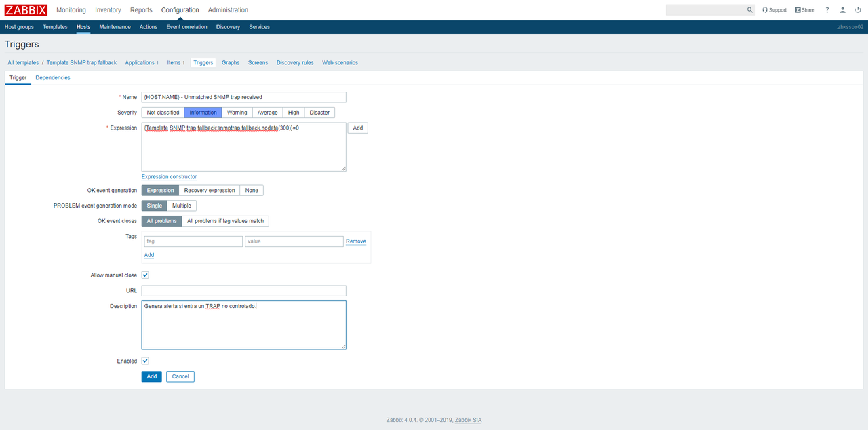Switch to the Dependencies tab
Viewport: 868px width, 430px height.
pyautogui.click(x=53, y=78)
